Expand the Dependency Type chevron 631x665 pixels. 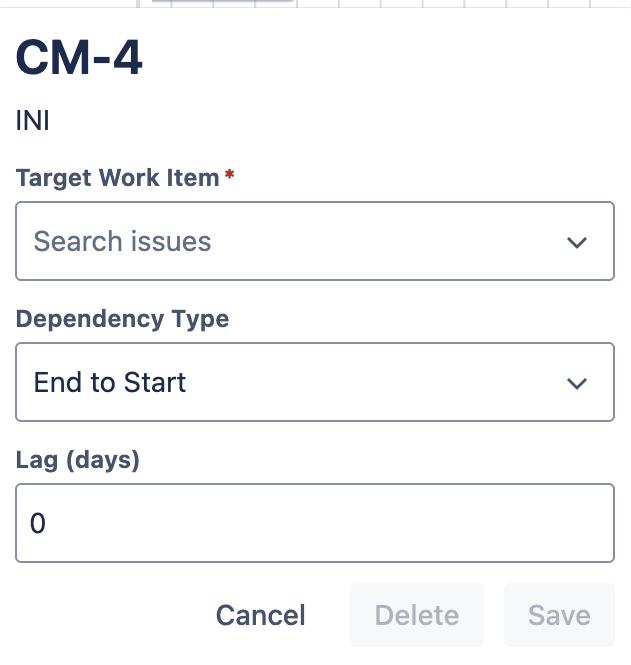(x=576, y=383)
